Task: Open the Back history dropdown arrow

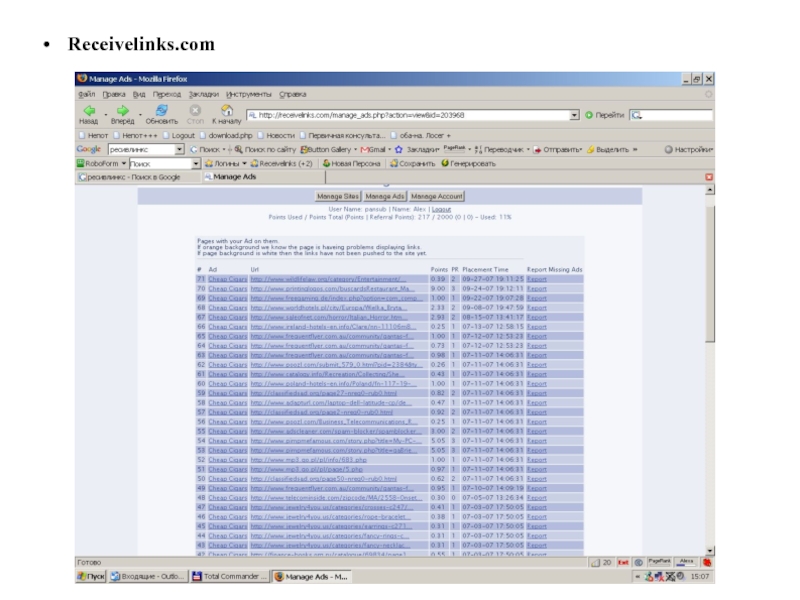Action: coord(106,114)
